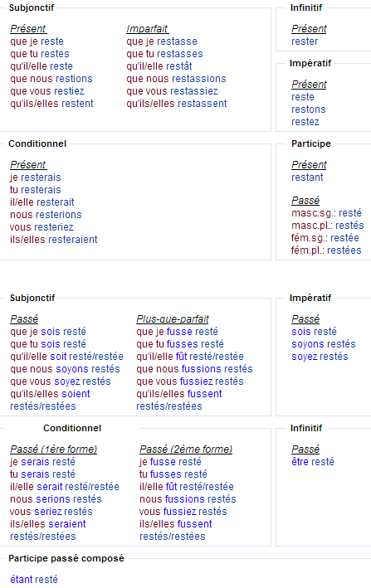Select 'que nous fussions restés' in Plus-que-parfait
371x588 pixels.
point(194,369)
